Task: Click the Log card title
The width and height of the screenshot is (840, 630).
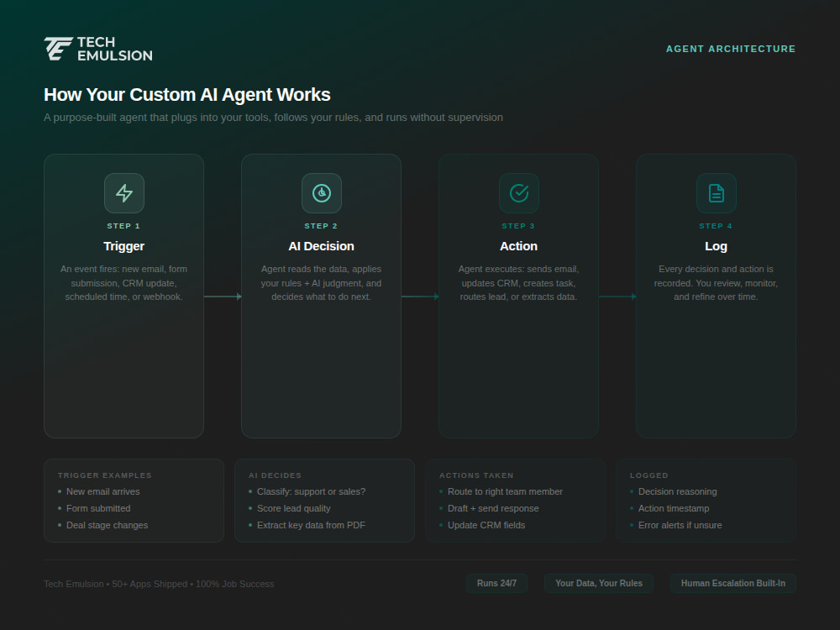Action: 716,246
